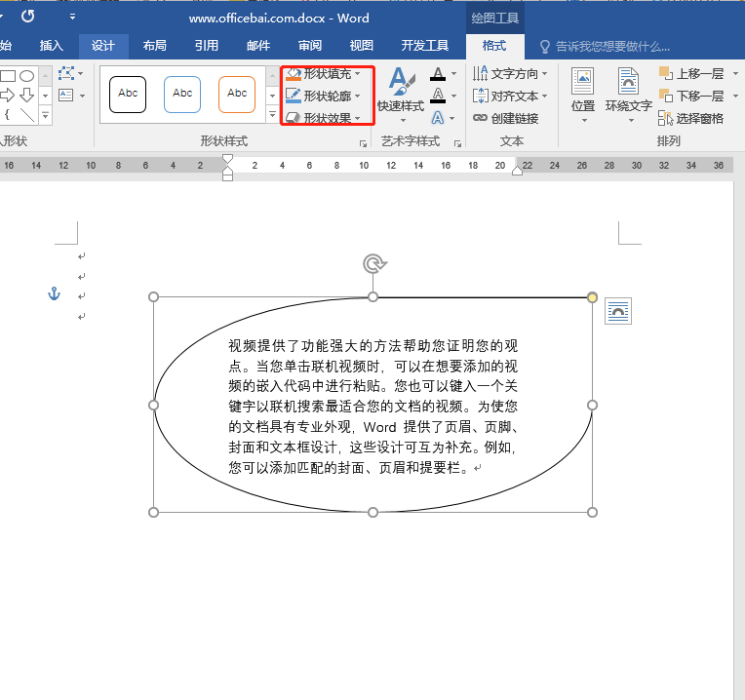Apply the orange outline Abc shape style
The height and width of the screenshot is (700, 745).
coord(237,95)
